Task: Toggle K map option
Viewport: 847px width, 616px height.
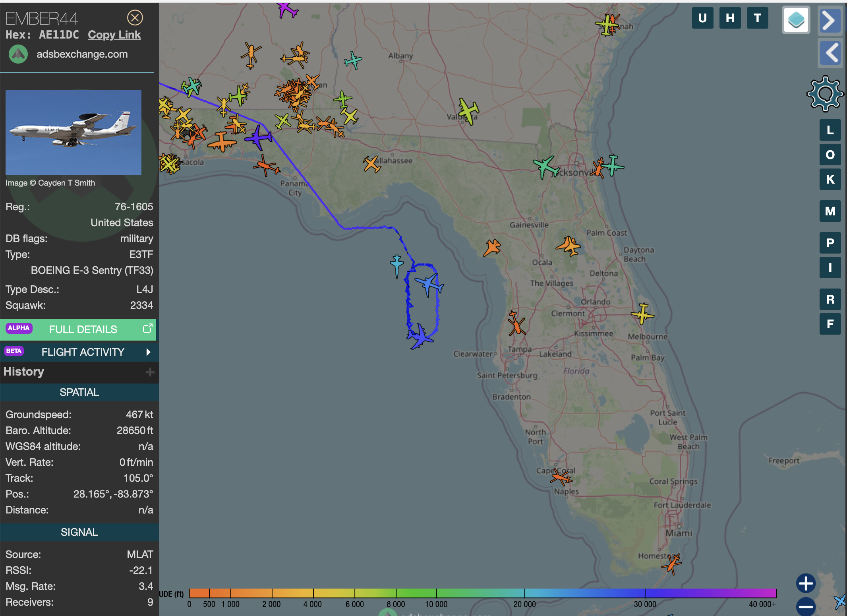Action: click(x=830, y=180)
